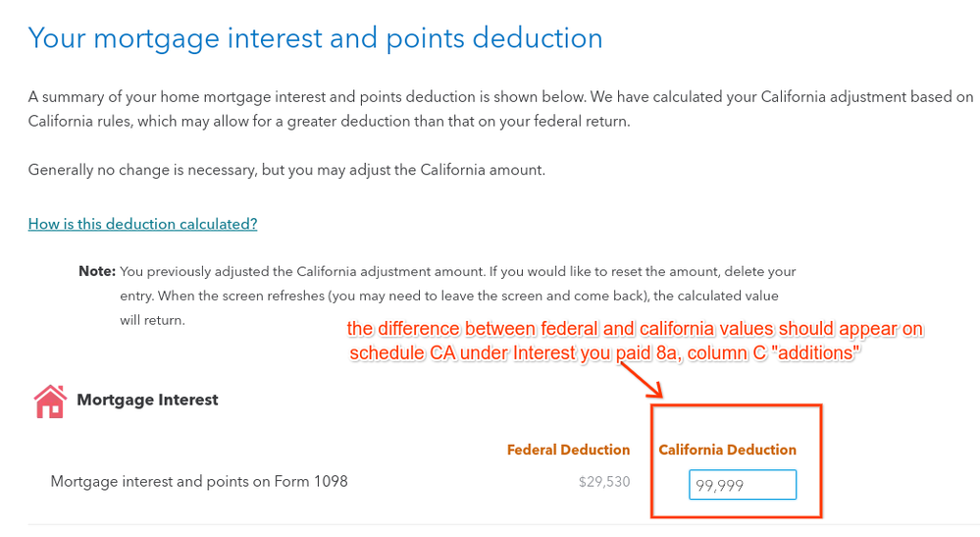Click the "Mortgage Interest" section heading
The image size is (980, 537).
pyautogui.click(x=147, y=400)
